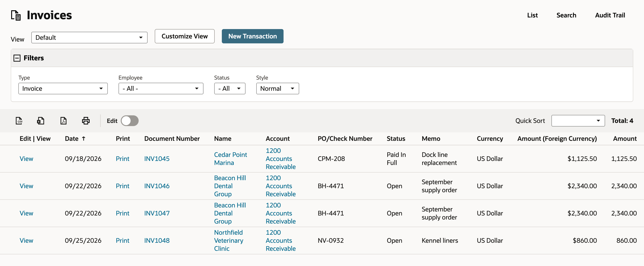Image resolution: width=644 pixels, height=266 pixels.
Task: Collapse the Filters section
Action: click(x=17, y=58)
